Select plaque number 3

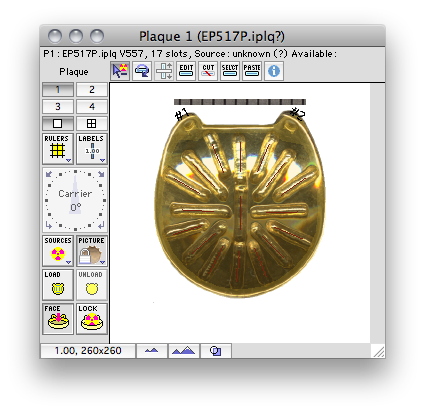[x=58, y=107]
